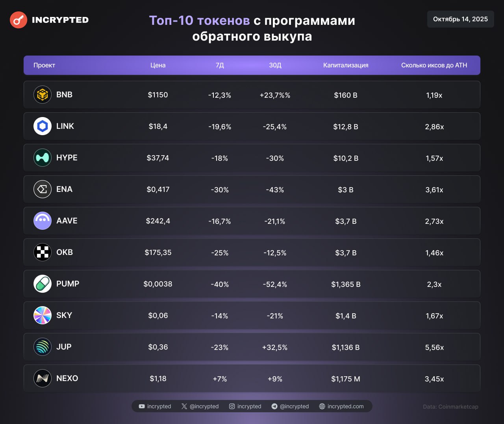Click the BNB token icon
504x424 pixels.
[x=43, y=95]
